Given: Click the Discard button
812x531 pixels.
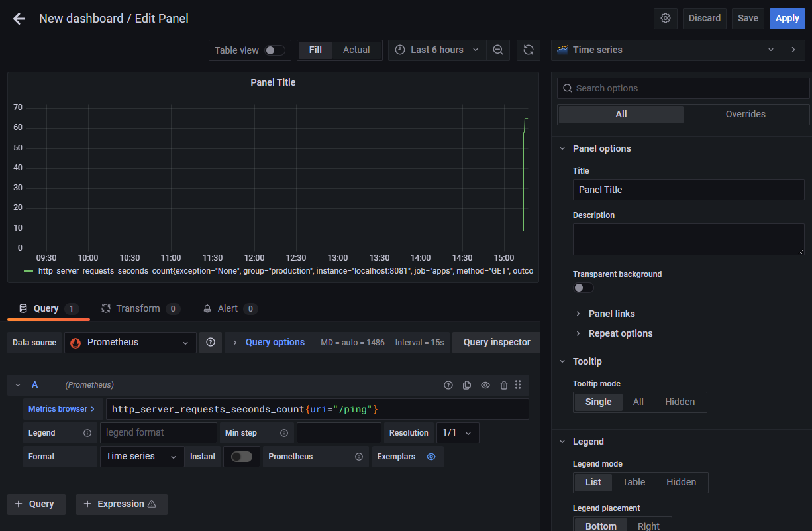Looking at the screenshot, I should pos(705,19).
